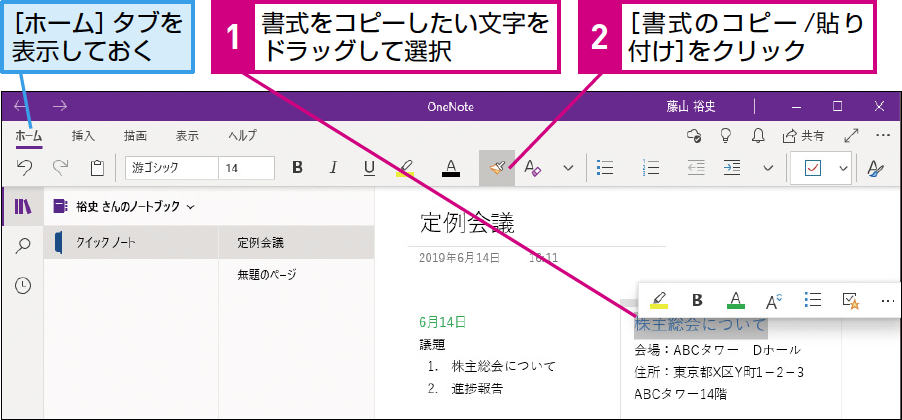Open recent notes with the clock icon
902x420 pixels.
22,286
